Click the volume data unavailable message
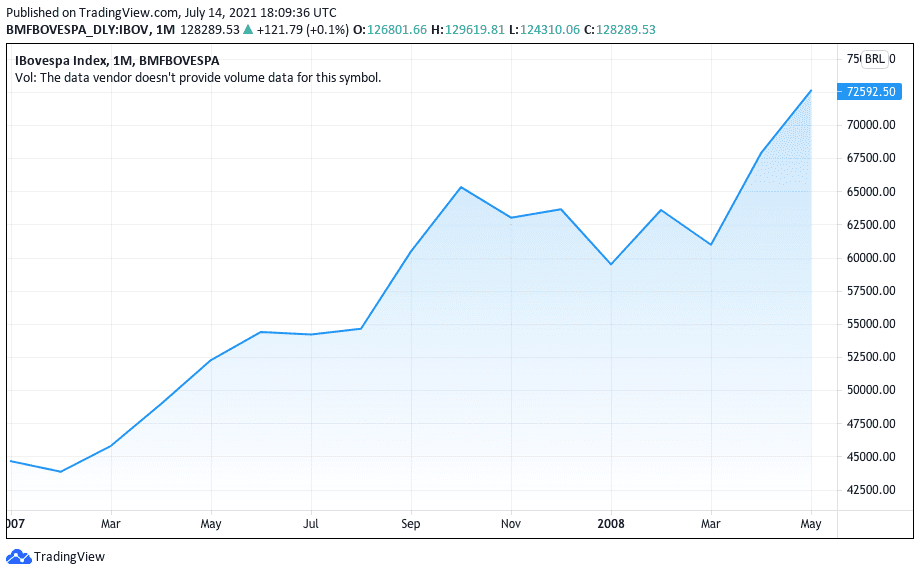Image resolution: width=920 pixels, height=575 pixels. click(198, 77)
